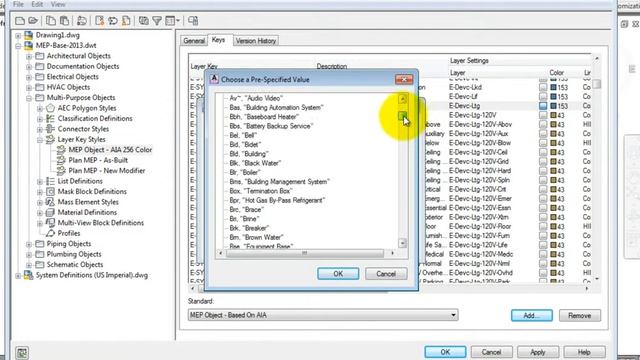Confirm with OK in the Pre-Specified Value dialog
640x360 pixels.
point(338,274)
